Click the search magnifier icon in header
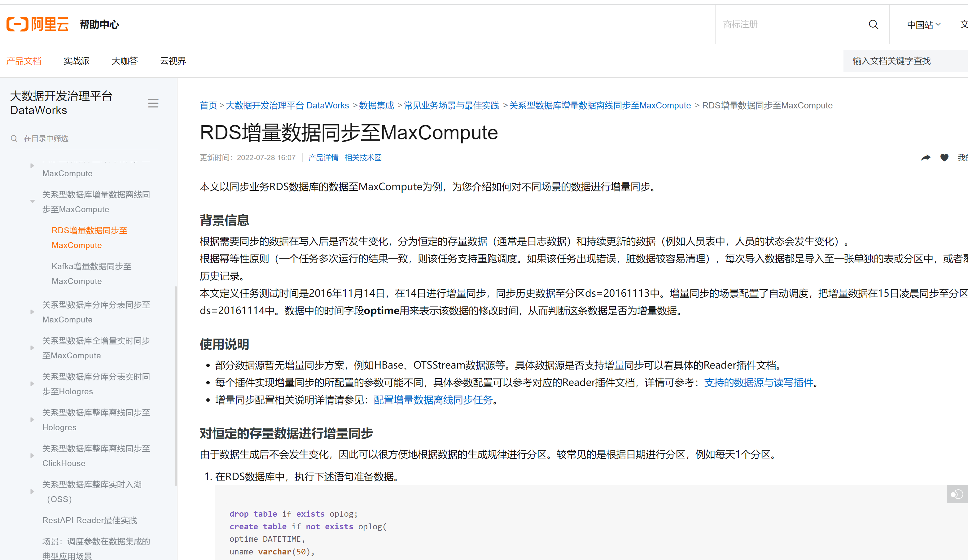This screenshot has width=968, height=560. [x=873, y=24]
